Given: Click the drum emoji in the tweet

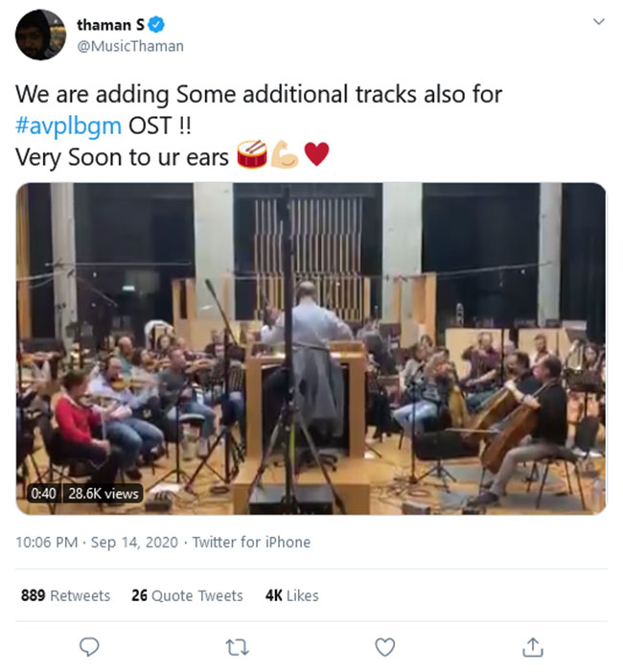Looking at the screenshot, I should point(251,154).
